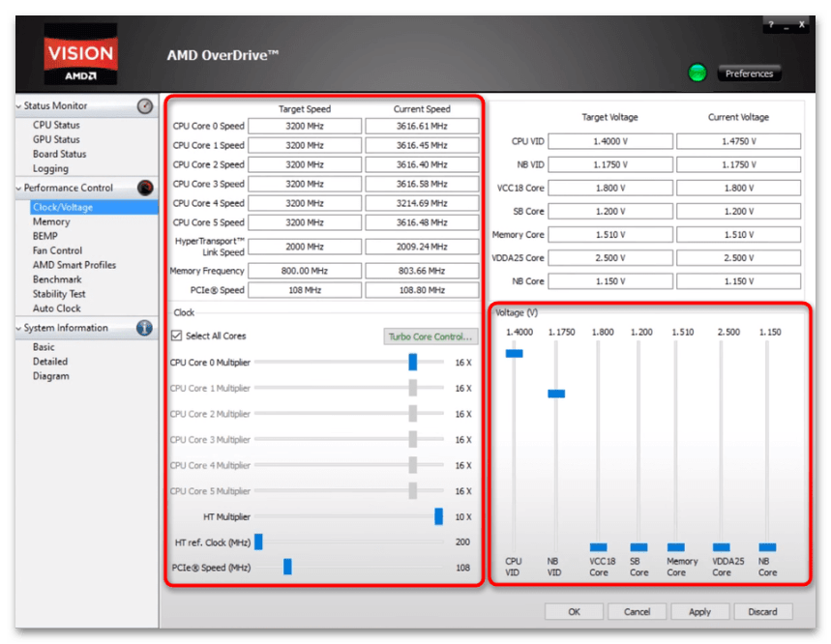The image size is (831, 644).
Task: Show Basic system information
Action: [44, 347]
